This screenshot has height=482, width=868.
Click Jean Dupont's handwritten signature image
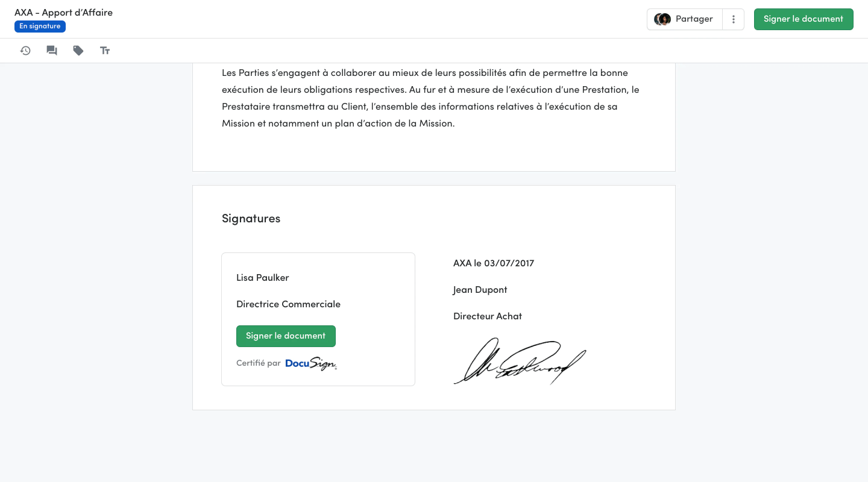(520, 361)
